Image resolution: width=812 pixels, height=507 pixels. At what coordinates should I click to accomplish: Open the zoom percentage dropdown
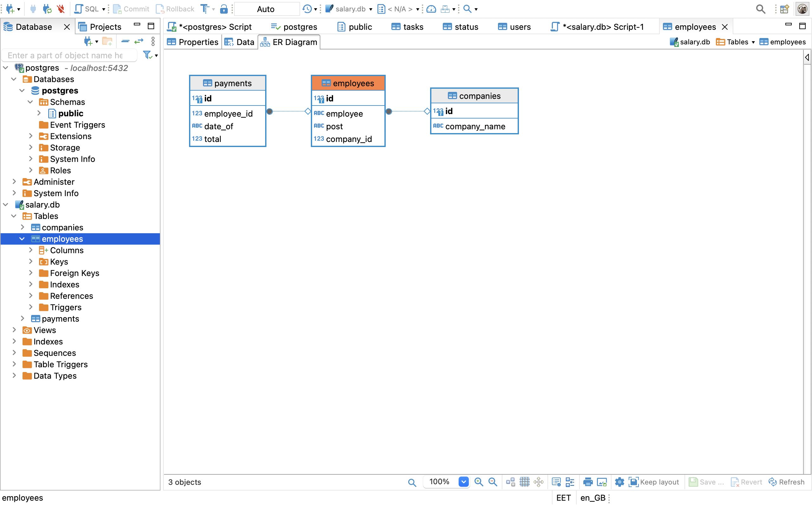pos(463,482)
